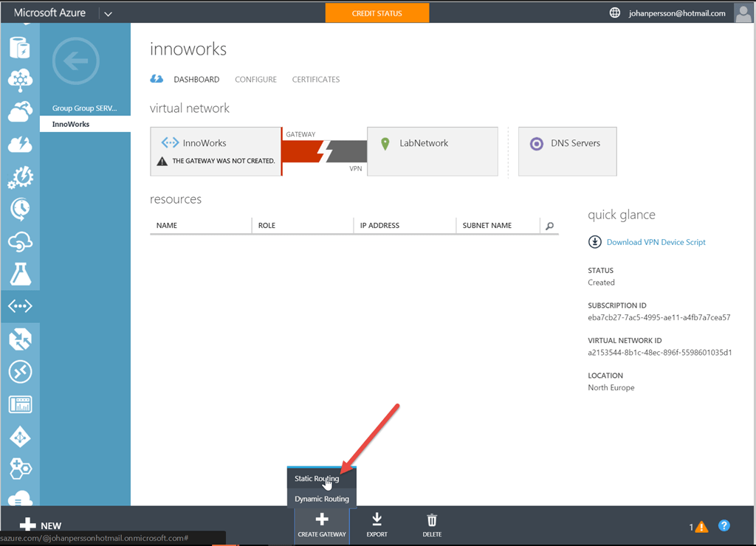Click virtual network ID a2153544-8b1c-48ec-896f-5598601035d1
This screenshot has height=546, width=756.
[659, 353]
